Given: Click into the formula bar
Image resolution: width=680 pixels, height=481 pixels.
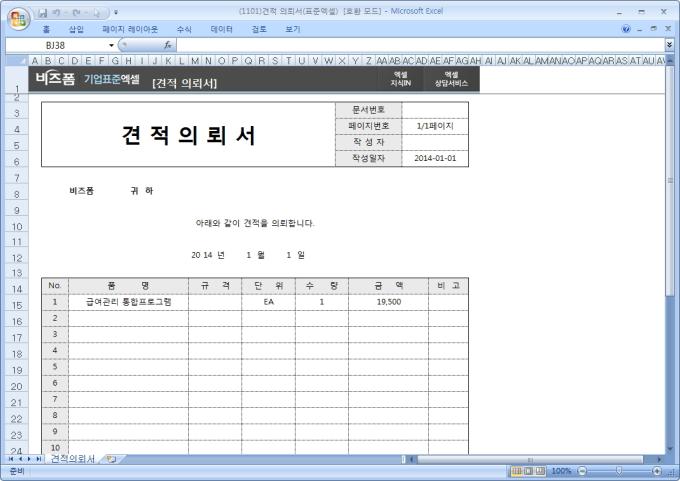Looking at the screenshot, I should click(420, 45).
